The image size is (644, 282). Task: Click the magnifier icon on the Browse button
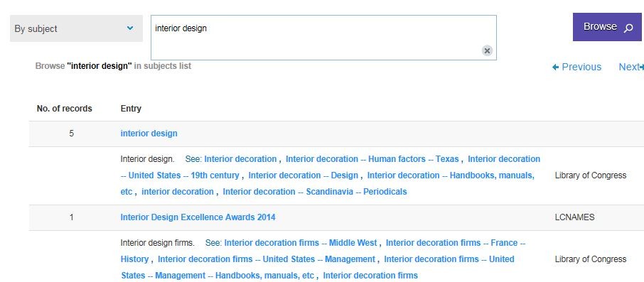point(628,28)
